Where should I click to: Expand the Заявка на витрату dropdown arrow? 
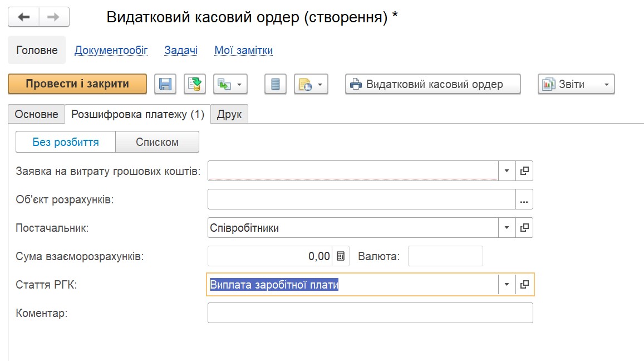click(507, 170)
